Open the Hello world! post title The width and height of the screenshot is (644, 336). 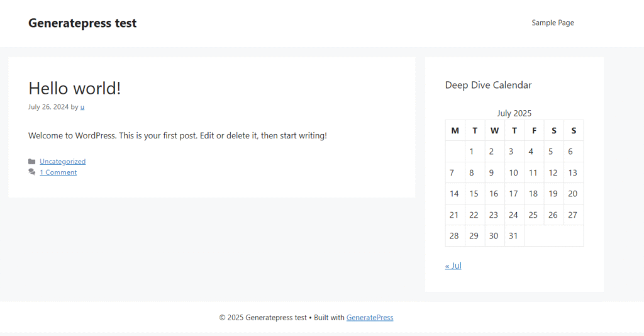tap(74, 88)
